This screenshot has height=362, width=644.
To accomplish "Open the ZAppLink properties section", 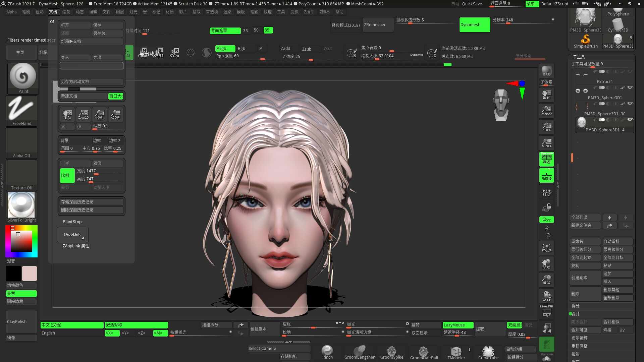I will pyautogui.click(x=76, y=246).
